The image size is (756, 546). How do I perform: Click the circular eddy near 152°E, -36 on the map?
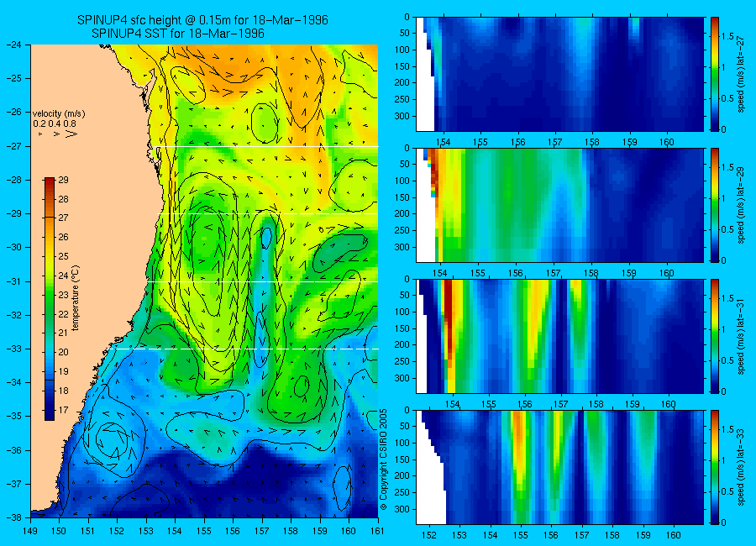[x=113, y=439]
